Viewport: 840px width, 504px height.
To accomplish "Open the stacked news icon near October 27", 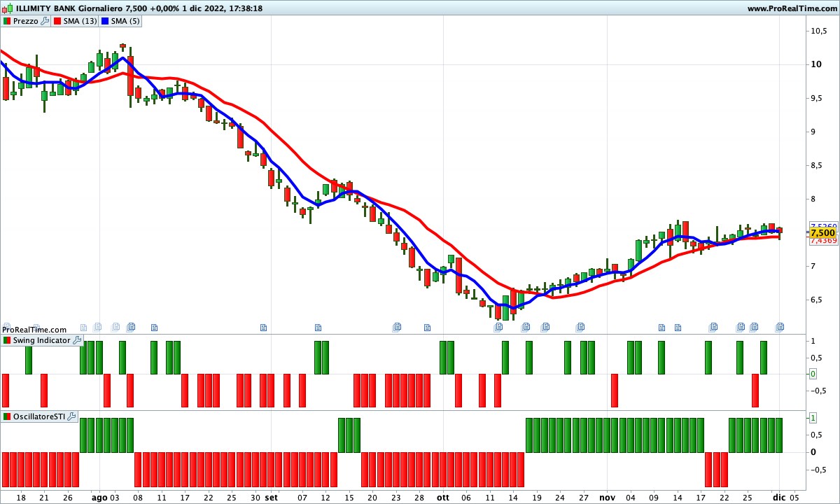I will coord(580,327).
